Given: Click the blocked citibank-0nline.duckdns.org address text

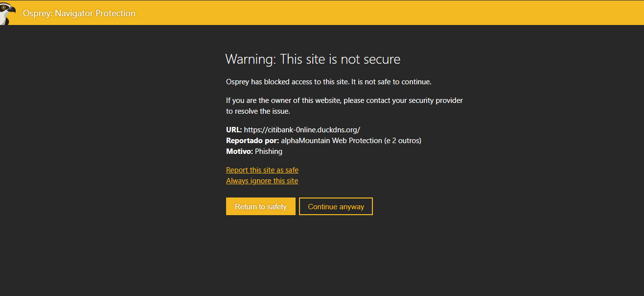Looking at the screenshot, I should pos(302,130).
